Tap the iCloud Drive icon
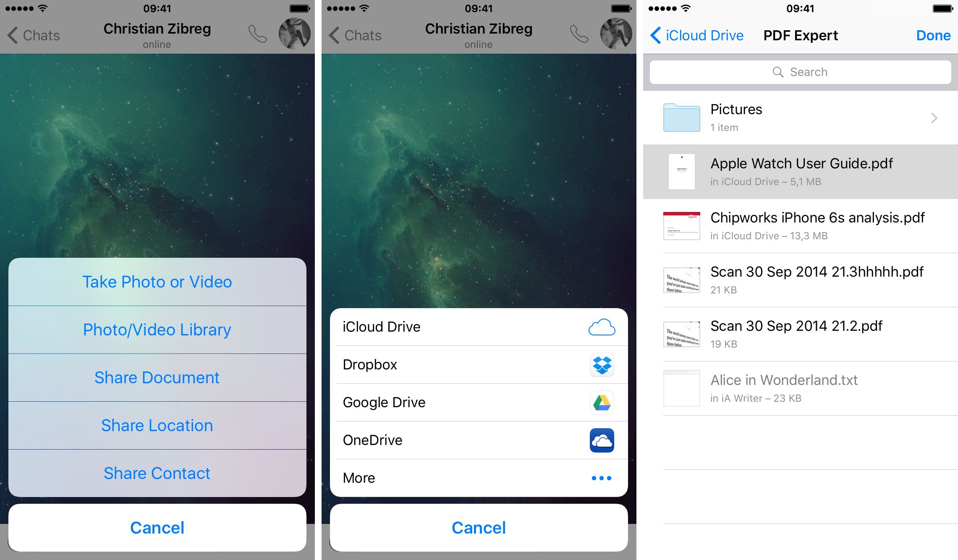 (600, 327)
